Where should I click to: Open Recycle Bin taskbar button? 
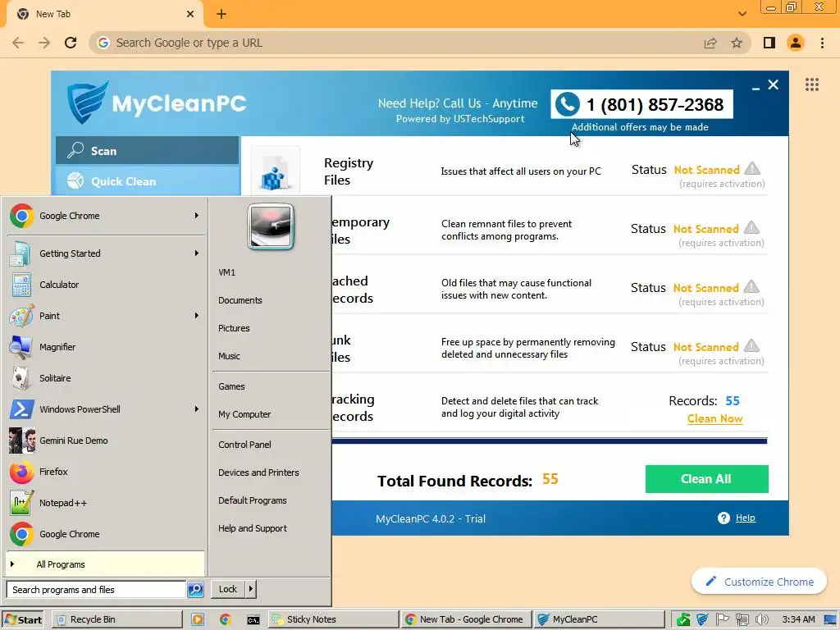click(117, 620)
